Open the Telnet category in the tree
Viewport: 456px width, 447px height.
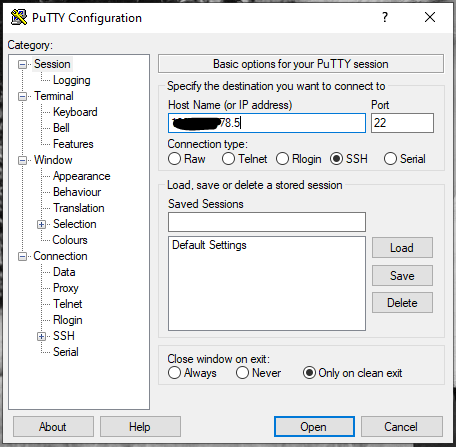[x=68, y=304]
